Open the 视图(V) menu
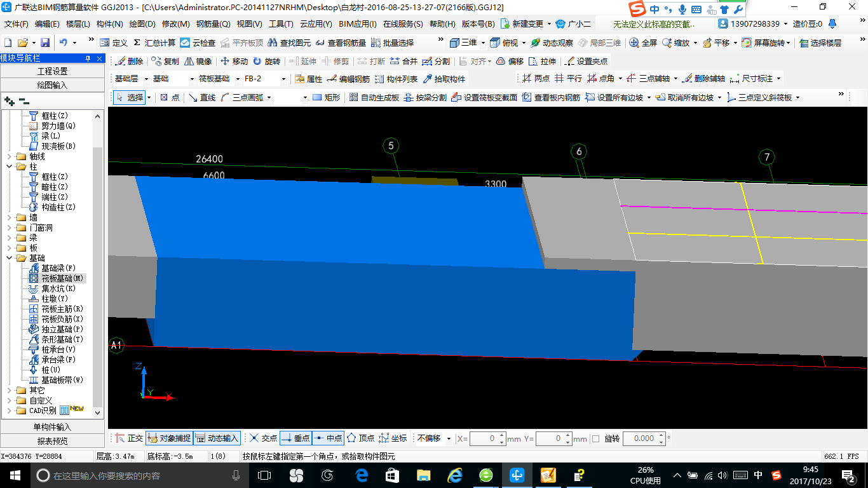The image size is (868, 488). pos(249,24)
